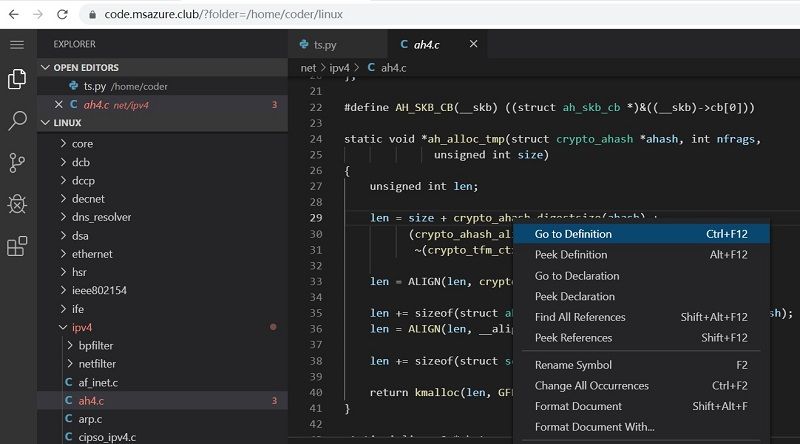
Task: Expand the bpfilter subfolder
Action: click(x=70, y=346)
